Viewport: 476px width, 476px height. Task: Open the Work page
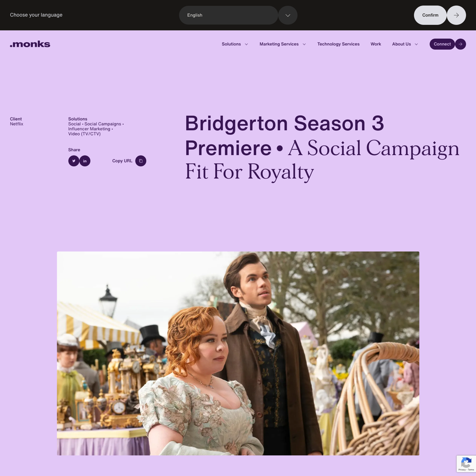[376, 44]
